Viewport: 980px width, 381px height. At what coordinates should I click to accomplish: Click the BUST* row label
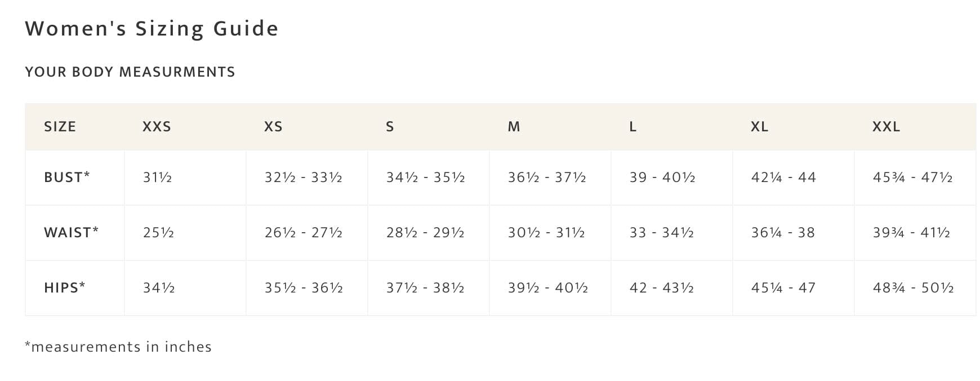[67, 178]
